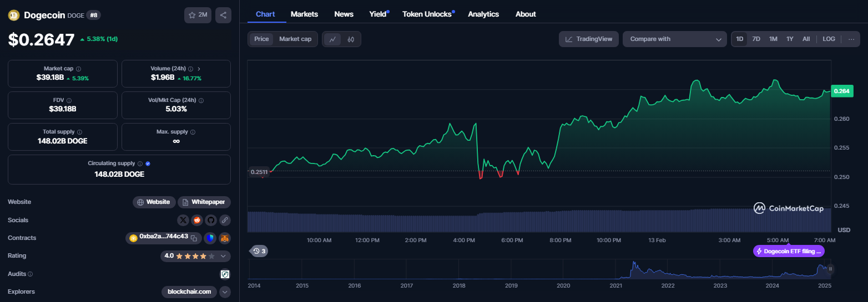Open the Whitepaper link

(204, 202)
